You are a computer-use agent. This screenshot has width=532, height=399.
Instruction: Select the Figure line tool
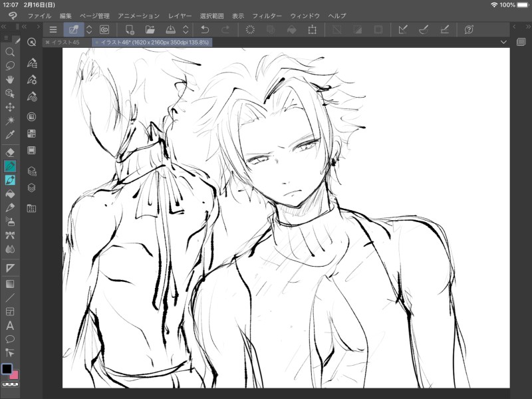(x=10, y=298)
